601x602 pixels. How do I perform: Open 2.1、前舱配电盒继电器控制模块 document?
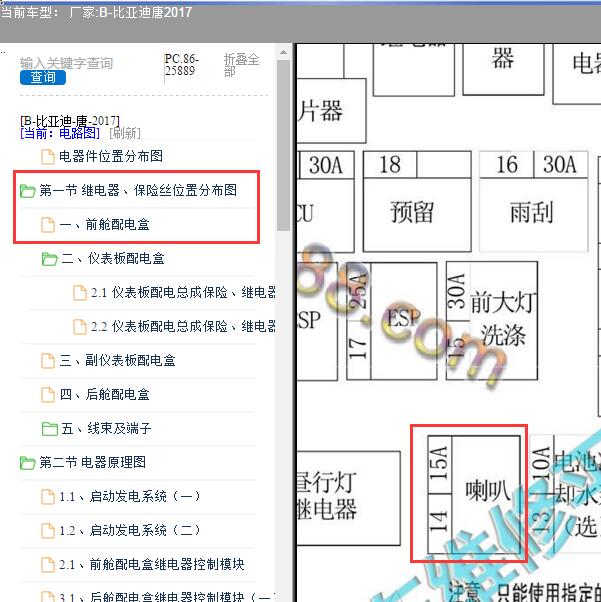pyautogui.click(x=152, y=564)
